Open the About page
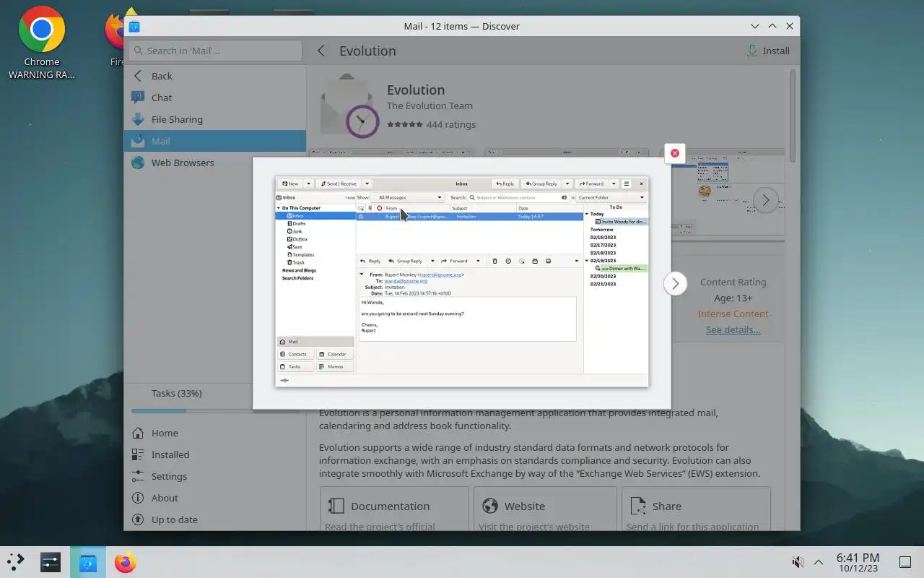Screen dimensions: 924x578 [215, 498]
